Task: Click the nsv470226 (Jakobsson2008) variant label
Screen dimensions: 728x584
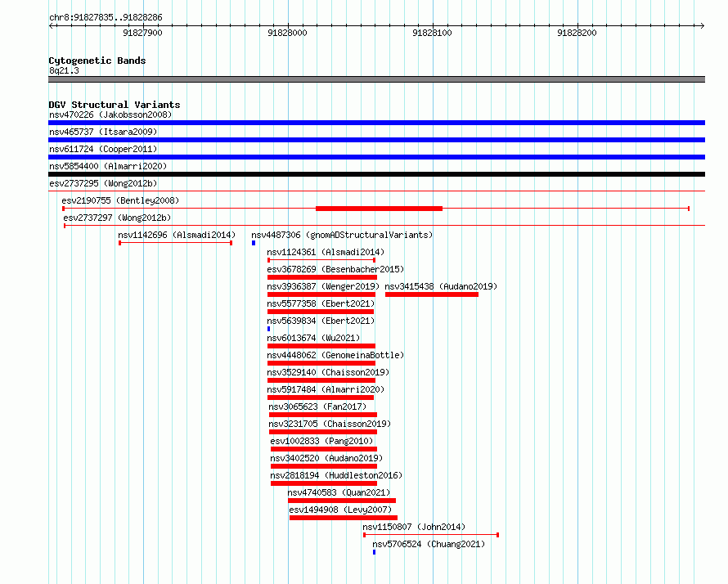Action: 110,115
